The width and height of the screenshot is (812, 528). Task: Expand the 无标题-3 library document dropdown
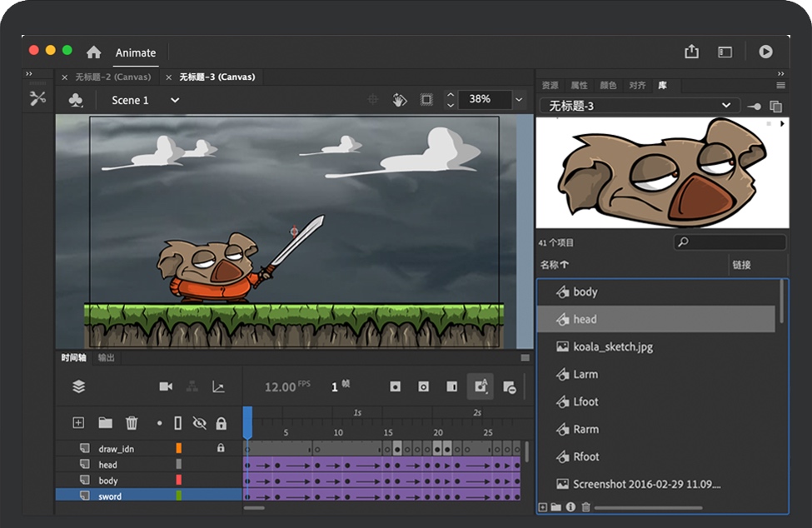click(x=726, y=106)
